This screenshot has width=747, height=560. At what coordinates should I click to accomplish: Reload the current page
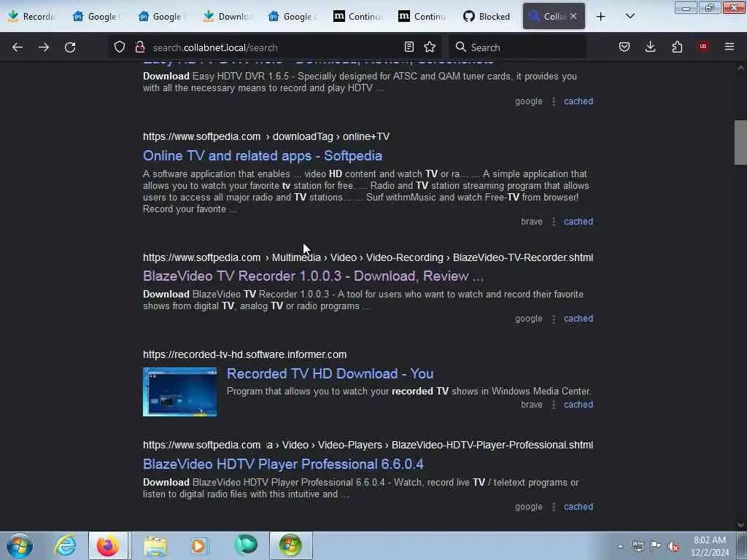(x=70, y=47)
